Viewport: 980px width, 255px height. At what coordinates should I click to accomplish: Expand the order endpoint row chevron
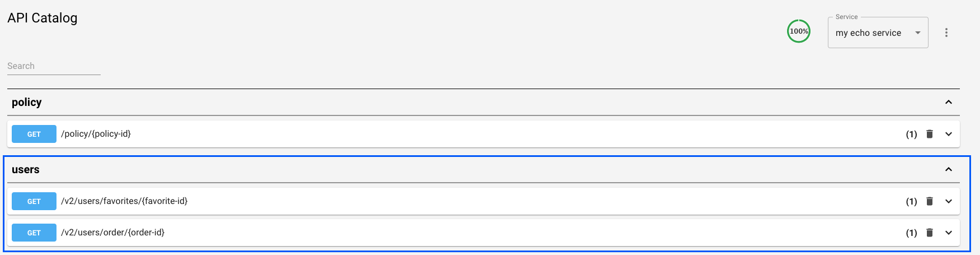pyautogui.click(x=949, y=233)
